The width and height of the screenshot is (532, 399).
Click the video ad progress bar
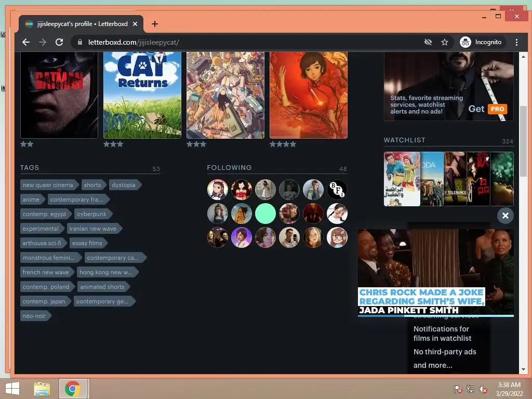tap(436, 316)
